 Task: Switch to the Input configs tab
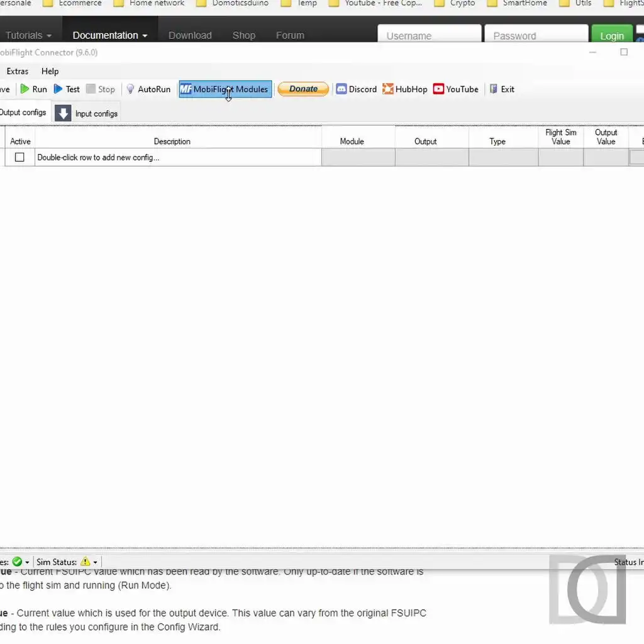point(86,113)
